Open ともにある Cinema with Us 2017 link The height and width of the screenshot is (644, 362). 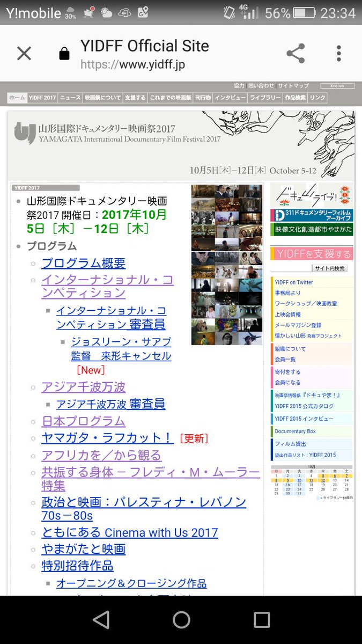click(130, 532)
